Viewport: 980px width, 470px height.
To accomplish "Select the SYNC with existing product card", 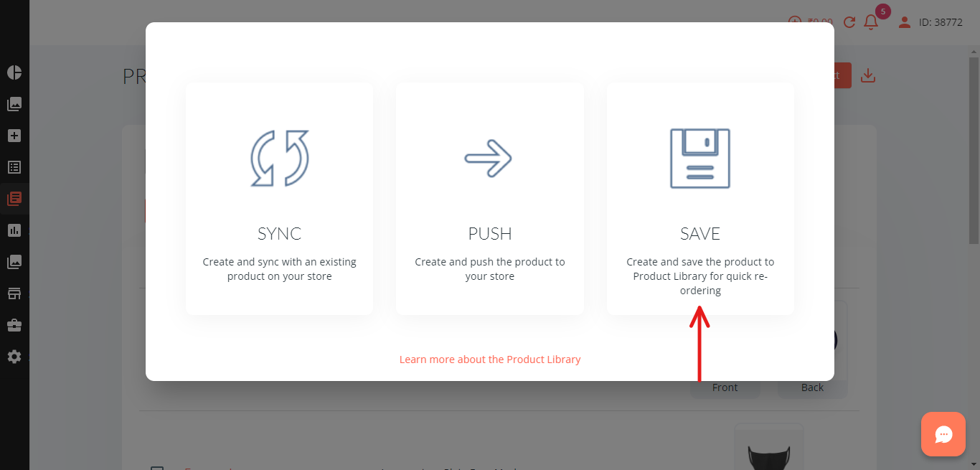I will click(x=280, y=198).
